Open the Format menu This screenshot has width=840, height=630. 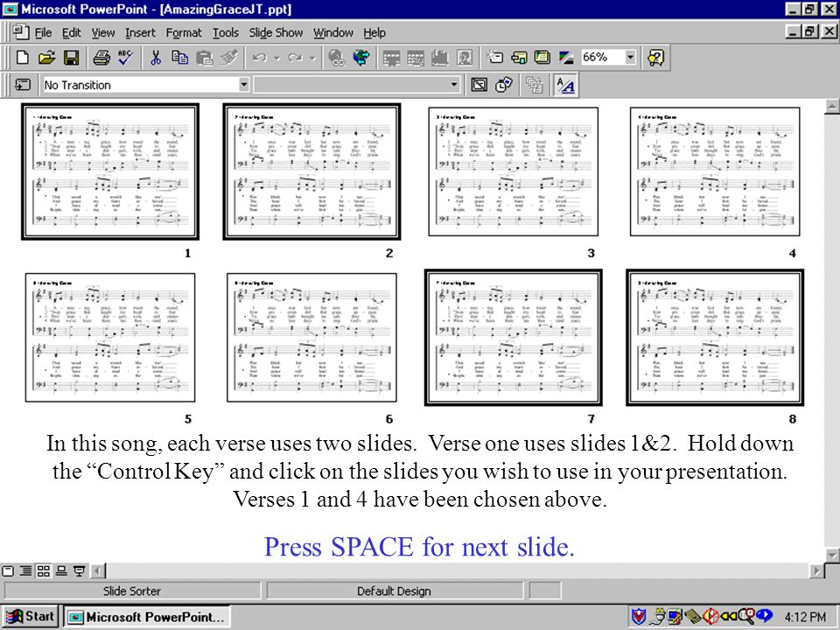[184, 32]
